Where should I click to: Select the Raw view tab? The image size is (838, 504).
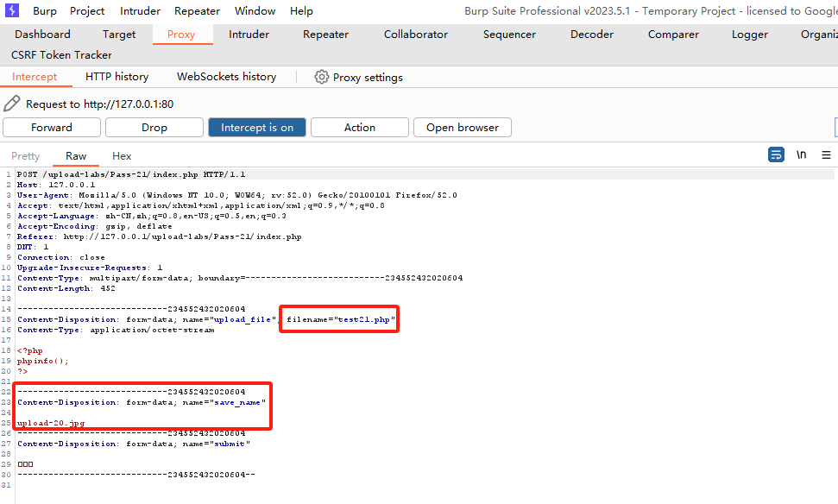coord(76,156)
